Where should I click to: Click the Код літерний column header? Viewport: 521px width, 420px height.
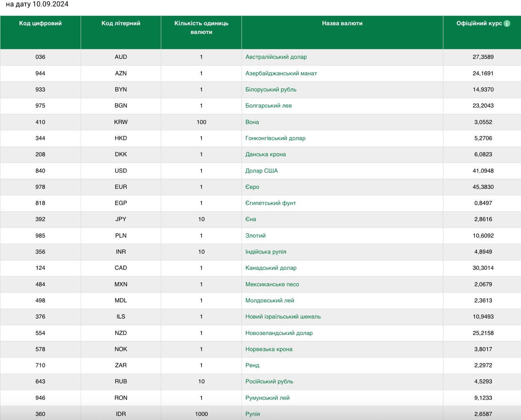(x=121, y=24)
